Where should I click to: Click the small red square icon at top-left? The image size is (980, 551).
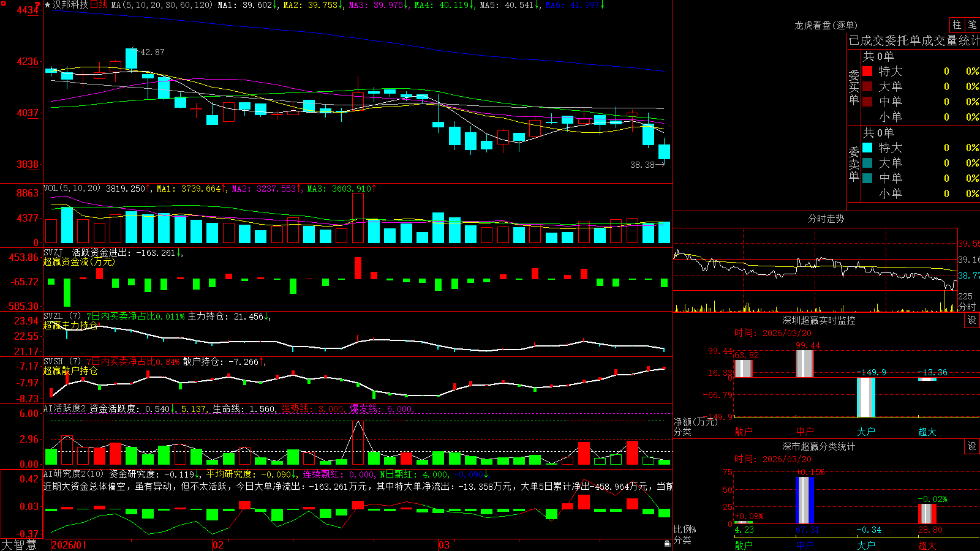(x=2, y=2)
